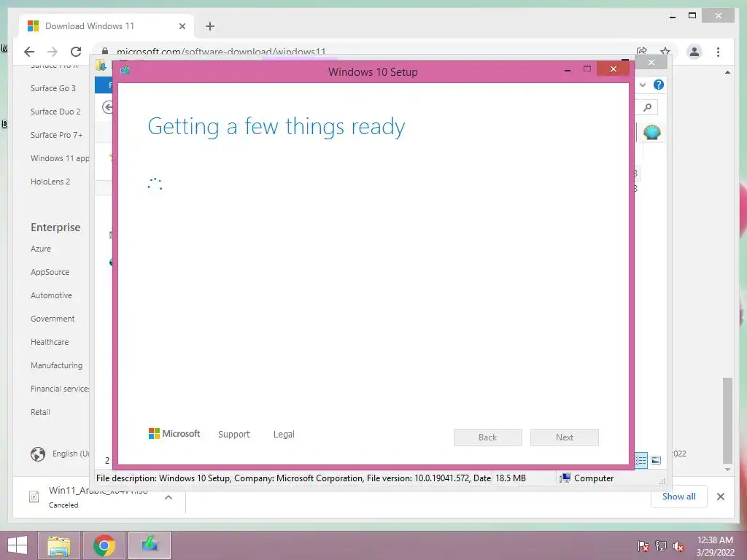Click the Microsoft logo in Setup
The image size is (747, 560).
pos(174,433)
